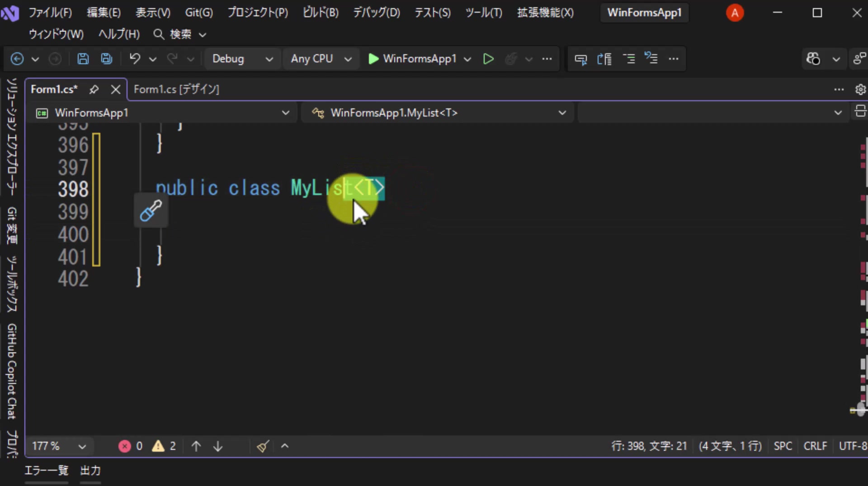Click the warning count indicator showing 2
This screenshot has height=486, width=868.
point(164,446)
